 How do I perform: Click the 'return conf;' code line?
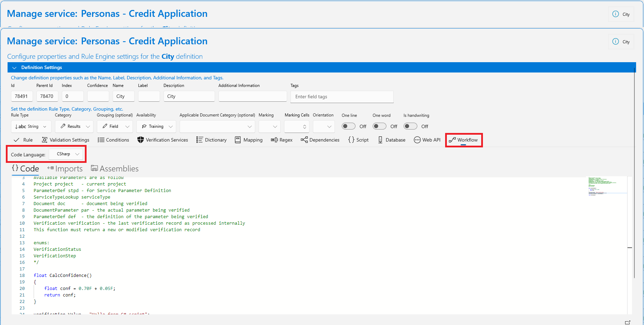click(x=60, y=295)
